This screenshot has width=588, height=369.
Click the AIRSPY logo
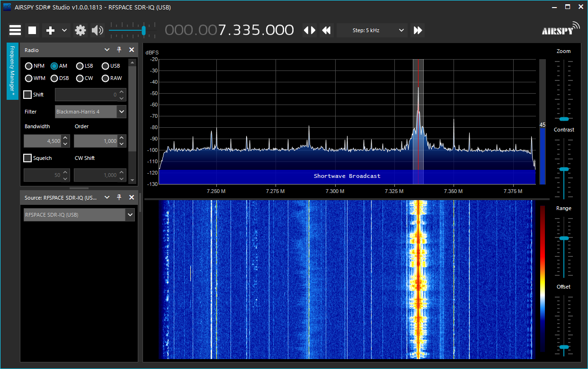coord(561,28)
